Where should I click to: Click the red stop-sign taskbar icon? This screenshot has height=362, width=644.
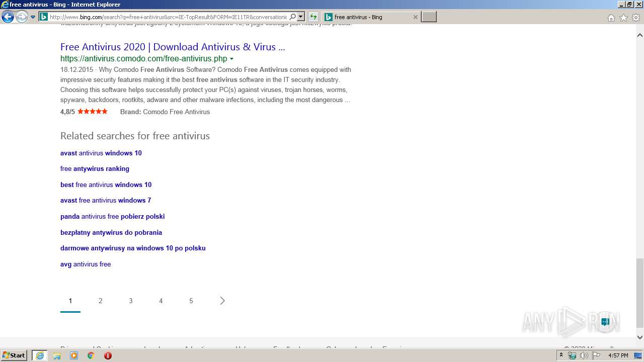coord(108,355)
